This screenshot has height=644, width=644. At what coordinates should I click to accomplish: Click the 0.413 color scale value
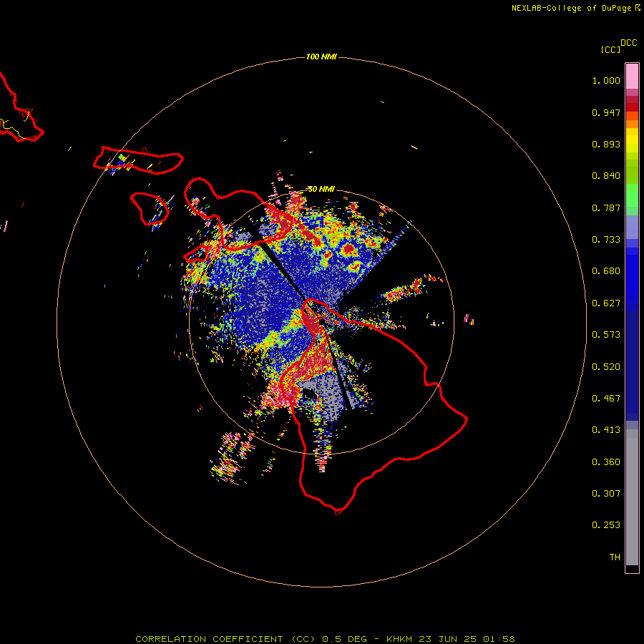click(x=606, y=430)
